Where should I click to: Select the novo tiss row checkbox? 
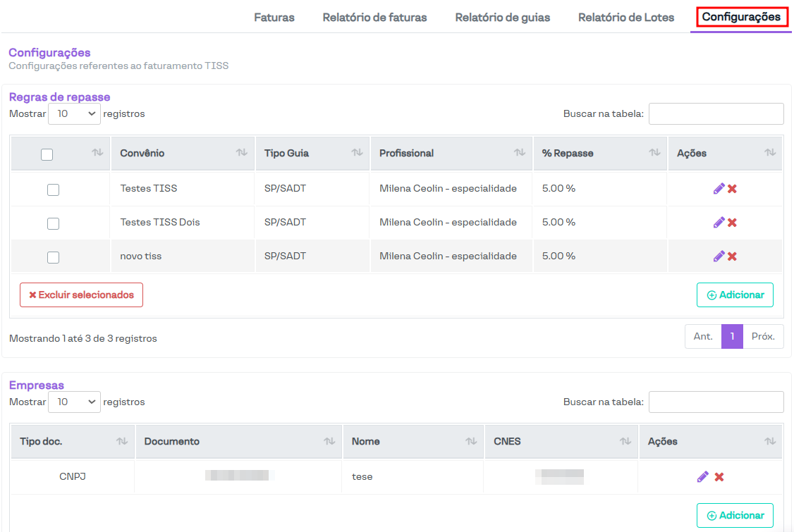pos(53,257)
